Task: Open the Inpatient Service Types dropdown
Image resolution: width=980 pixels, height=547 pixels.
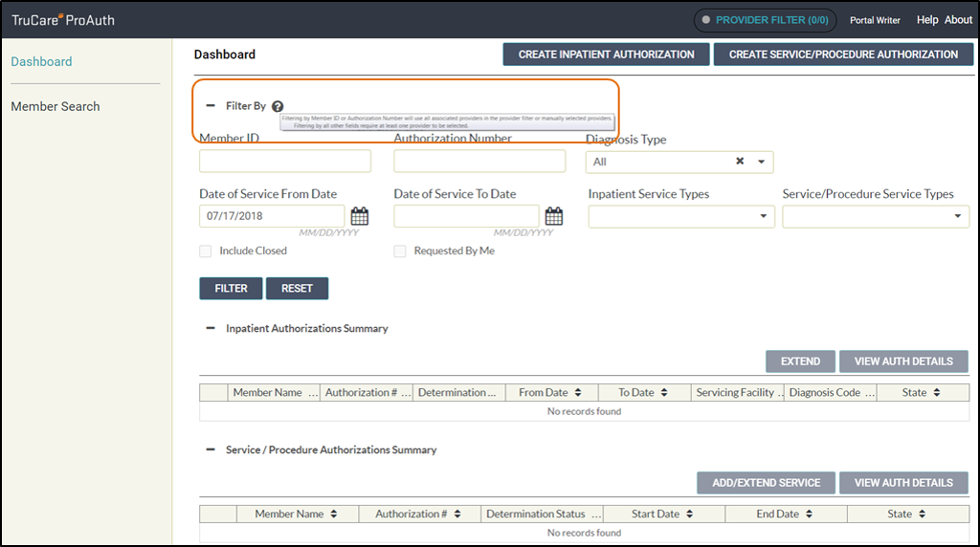Action: [x=764, y=217]
